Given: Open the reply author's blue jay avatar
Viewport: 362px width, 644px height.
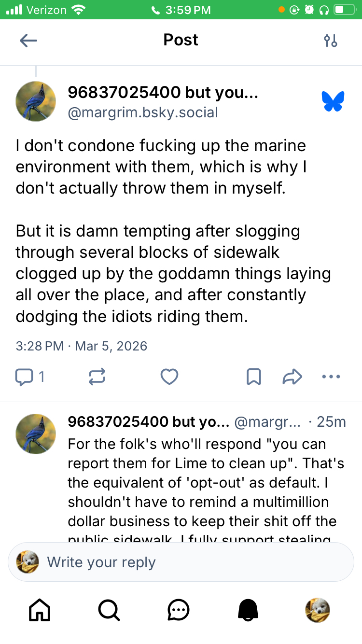Looking at the screenshot, I should coord(36,434).
